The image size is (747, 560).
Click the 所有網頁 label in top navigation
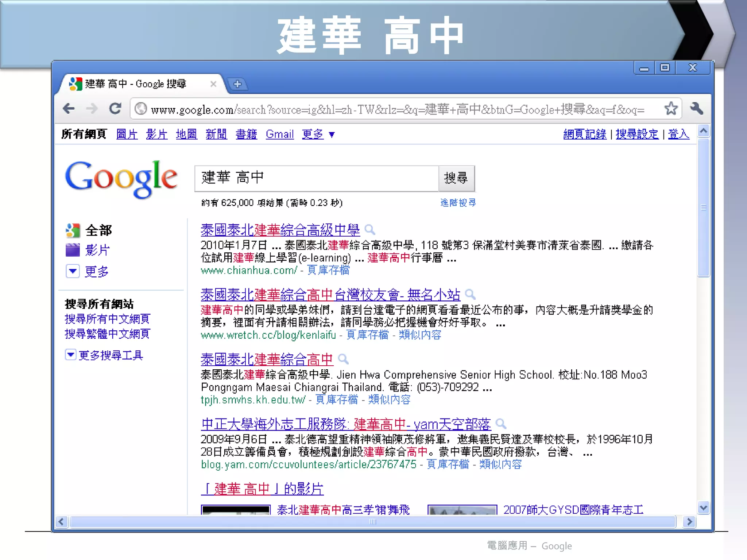[84, 134]
